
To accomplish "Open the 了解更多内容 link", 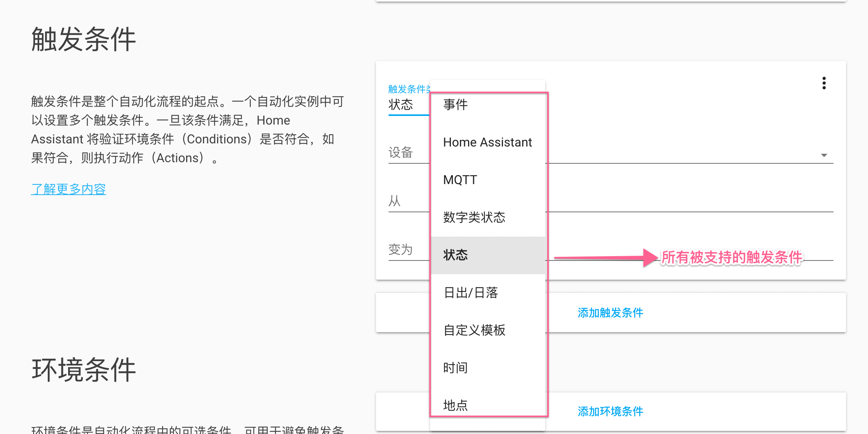I will pyautogui.click(x=69, y=189).
